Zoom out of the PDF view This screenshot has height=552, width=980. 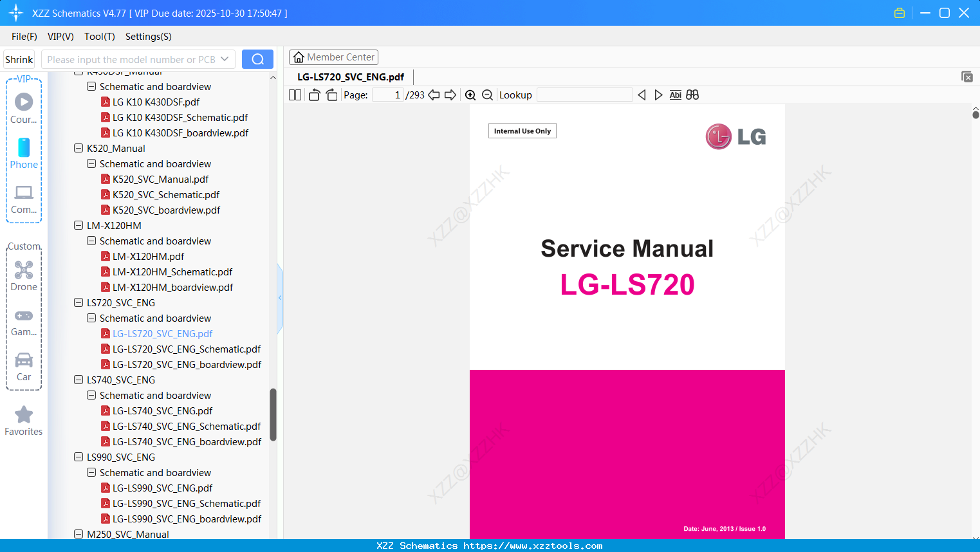[x=487, y=95]
